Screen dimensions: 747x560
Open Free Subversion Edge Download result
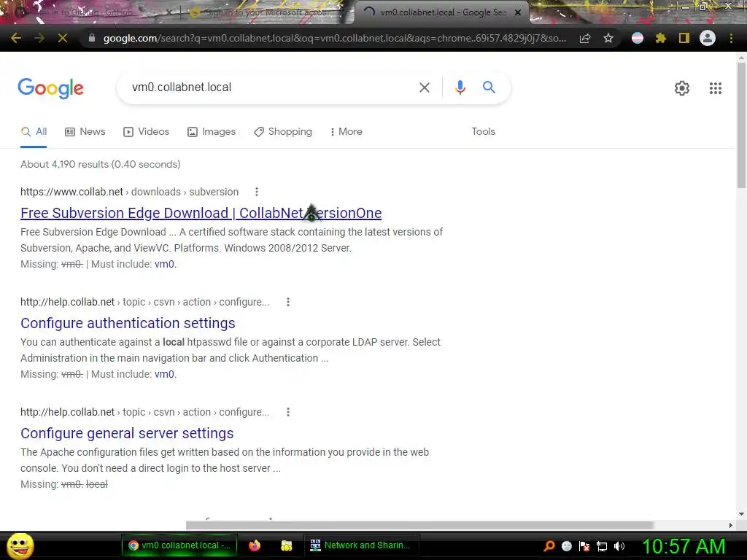[x=201, y=213]
